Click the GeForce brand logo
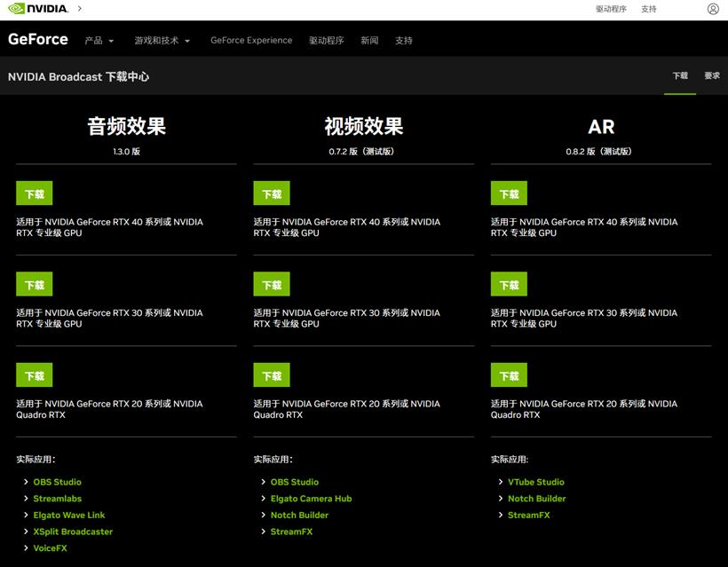Viewport: 728px width, 567px height. click(38, 39)
